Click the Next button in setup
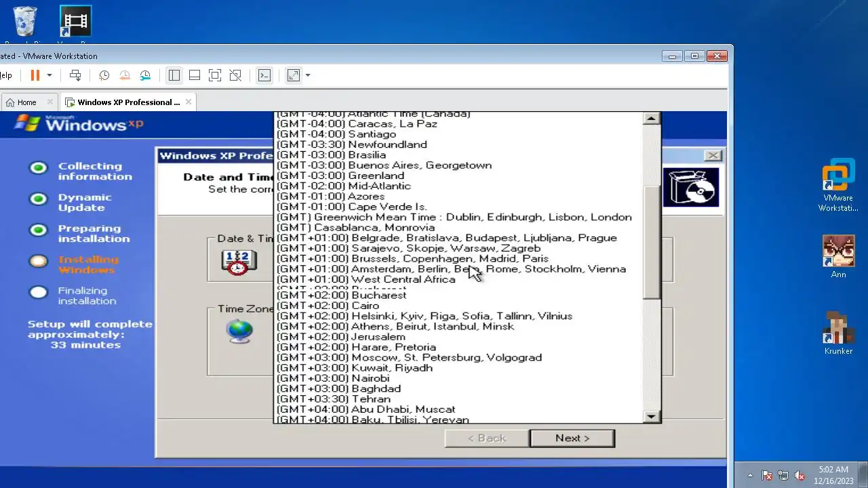Screen dimensions: 868x488 [572, 438]
